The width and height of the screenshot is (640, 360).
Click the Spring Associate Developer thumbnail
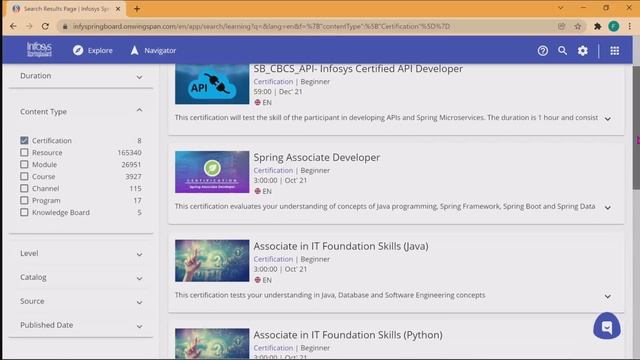point(212,172)
